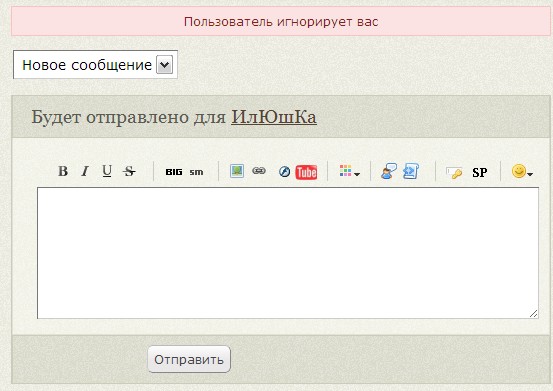Focus the message text area
553x391 pixels.
tap(288, 253)
